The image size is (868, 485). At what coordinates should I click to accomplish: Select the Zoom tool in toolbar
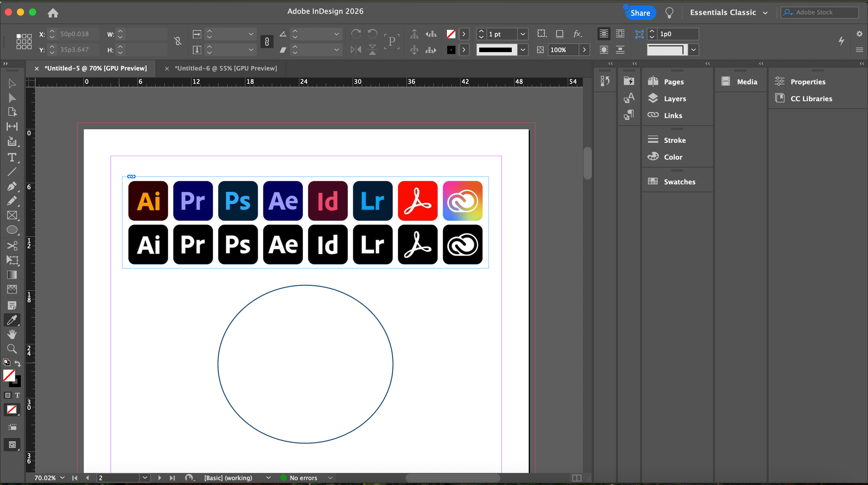(12, 349)
